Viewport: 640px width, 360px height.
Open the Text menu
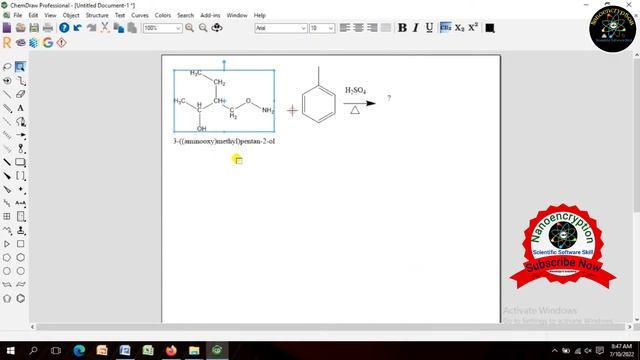click(x=120, y=15)
